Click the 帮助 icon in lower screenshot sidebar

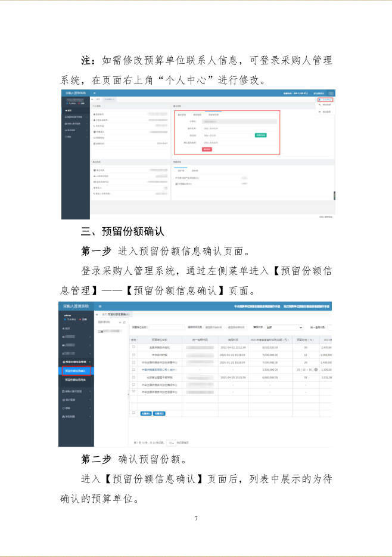click(64, 408)
